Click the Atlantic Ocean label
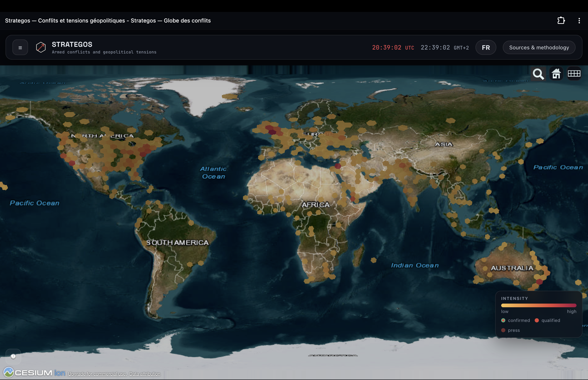588x380 pixels. click(x=213, y=173)
